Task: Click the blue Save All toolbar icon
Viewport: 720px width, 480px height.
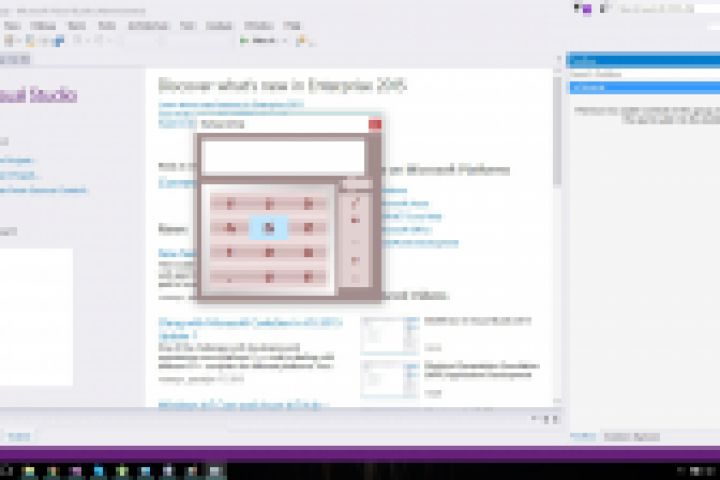Action: tap(59, 41)
